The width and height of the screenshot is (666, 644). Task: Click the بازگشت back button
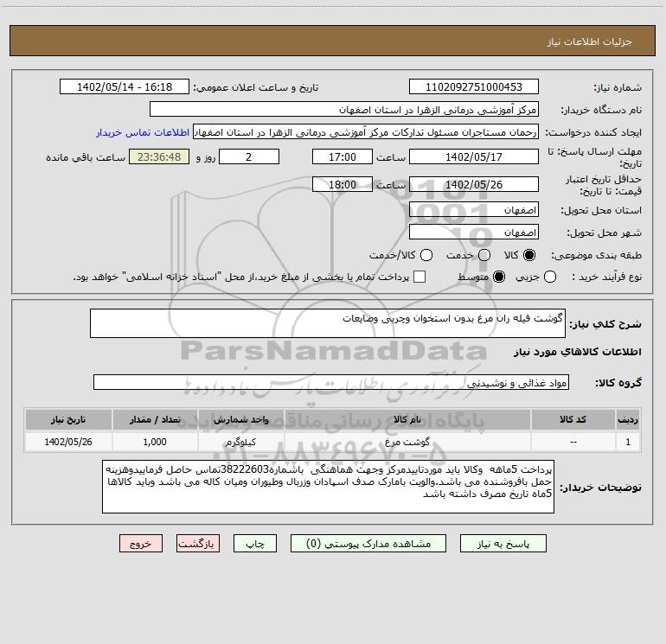(198, 544)
